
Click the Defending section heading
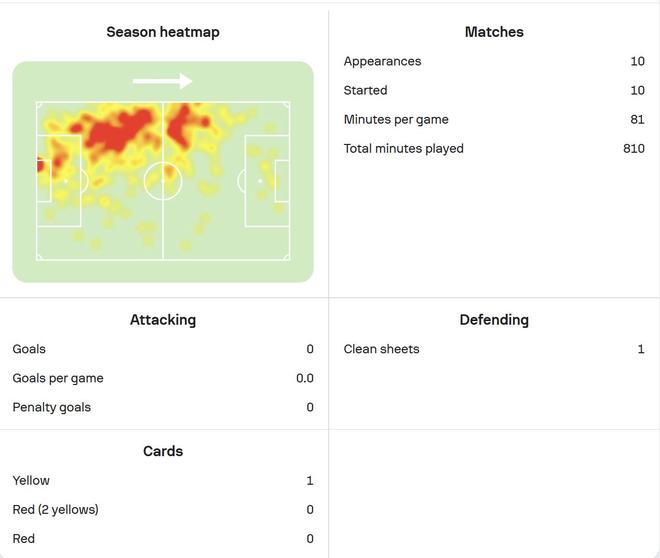click(494, 320)
